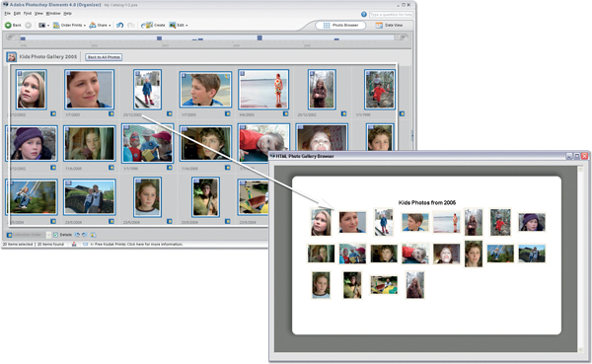Image resolution: width=592 pixels, height=364 pixels.
Task: Maximize the HTML Photo Gallery Browser window
Action: point(577,156)
